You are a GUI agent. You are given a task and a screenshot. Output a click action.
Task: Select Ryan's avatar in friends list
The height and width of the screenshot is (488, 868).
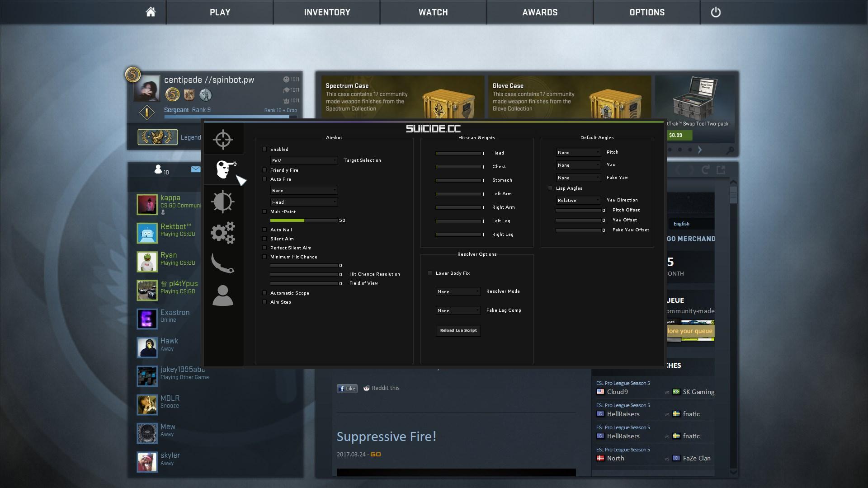[147, 262]
